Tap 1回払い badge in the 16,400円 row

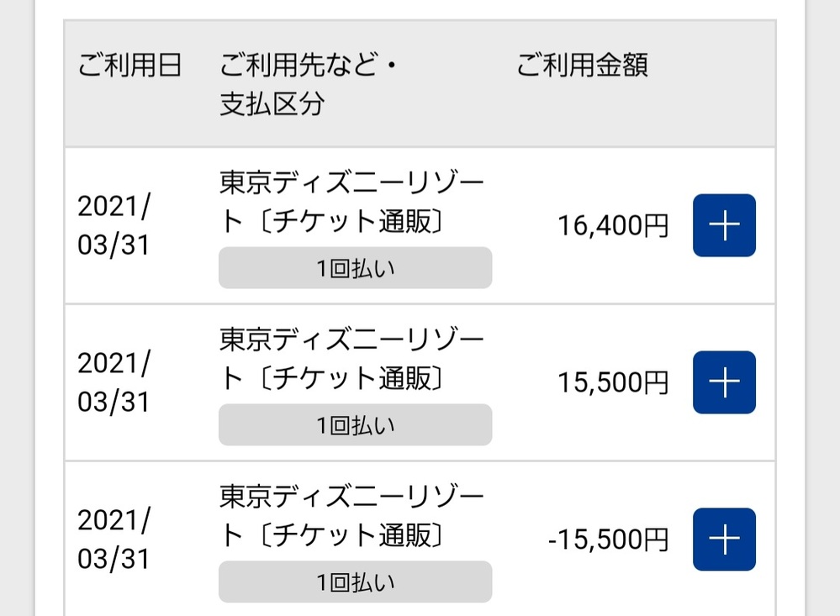click(x=355, y=268)
